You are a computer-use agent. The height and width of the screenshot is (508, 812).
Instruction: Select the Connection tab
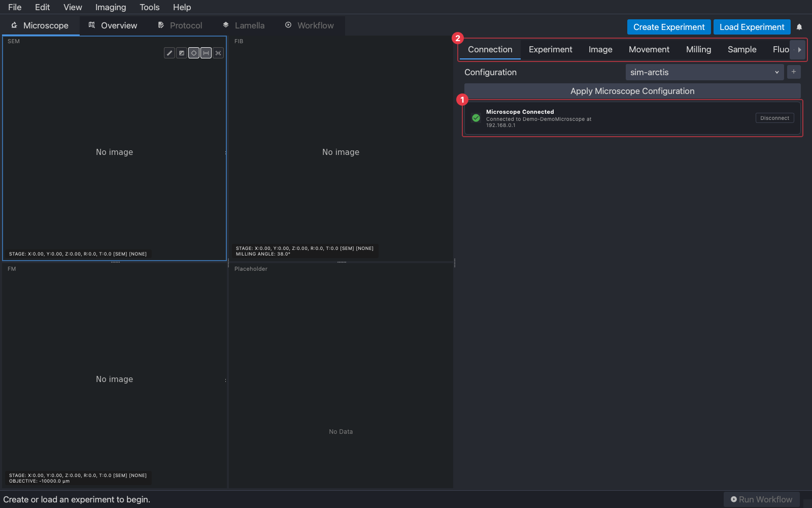pyautogui.click(x=490, y=49)
